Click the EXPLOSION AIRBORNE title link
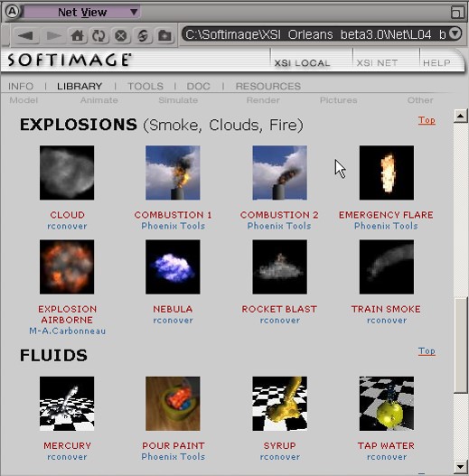Viewport: 469px width, 476px height. (x=67, y=314)
